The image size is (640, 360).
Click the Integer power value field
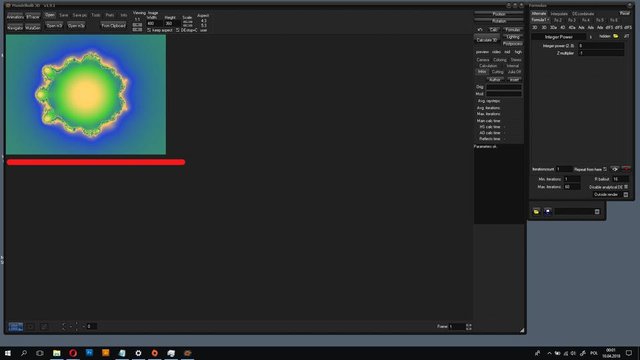(601, 46)
